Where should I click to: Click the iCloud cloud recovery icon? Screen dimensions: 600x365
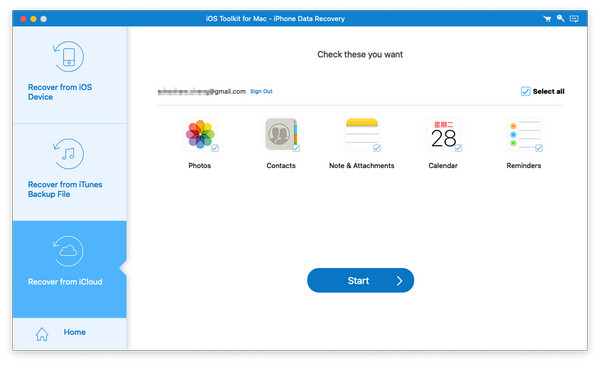(68, 251)
